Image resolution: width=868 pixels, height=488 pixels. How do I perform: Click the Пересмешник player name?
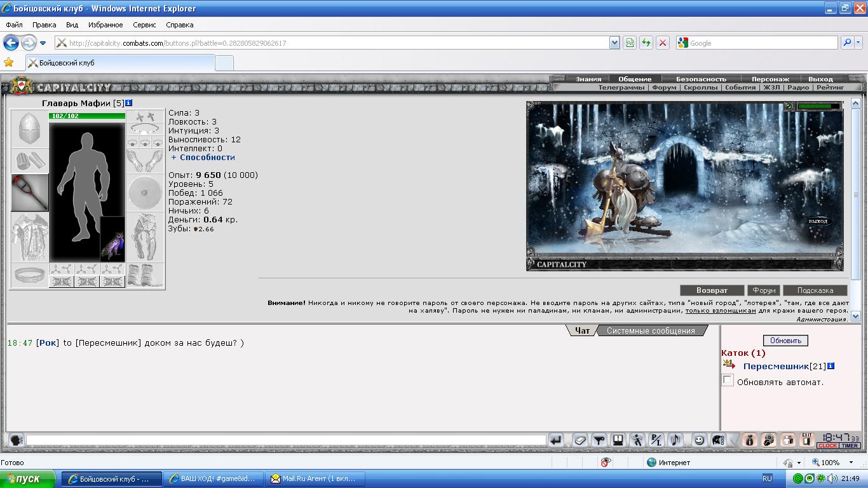pyautogui.click(x=776, y=366)
